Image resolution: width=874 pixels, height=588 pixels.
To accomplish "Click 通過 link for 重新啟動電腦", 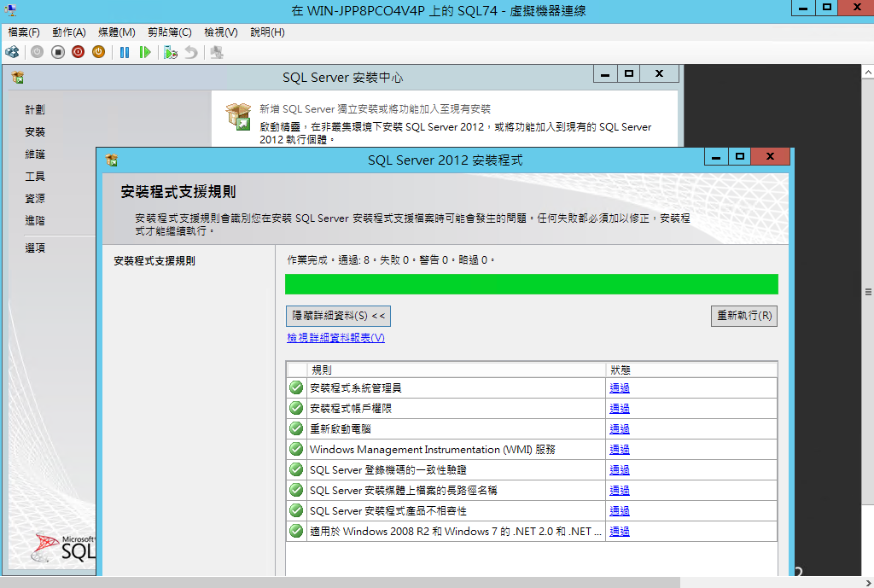I will pos(620,429).
